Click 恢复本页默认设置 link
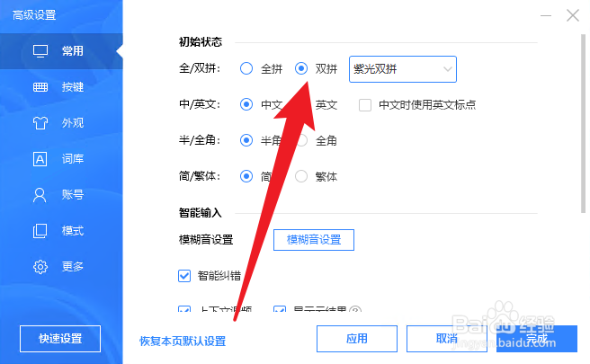 (183, 341)
